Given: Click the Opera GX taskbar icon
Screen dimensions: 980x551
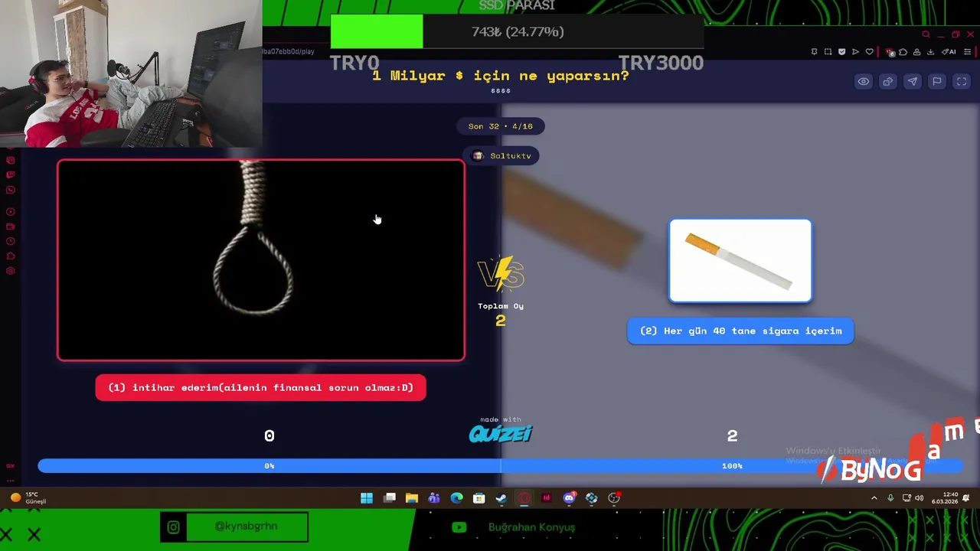Looking at the screenshot, I should pos(524,498).
